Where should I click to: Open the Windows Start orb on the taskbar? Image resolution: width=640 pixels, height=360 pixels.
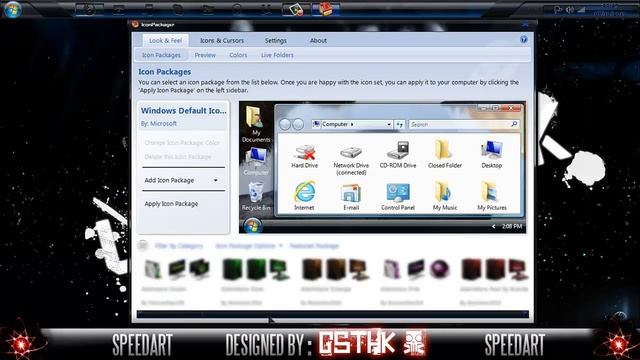click(12, 9)
